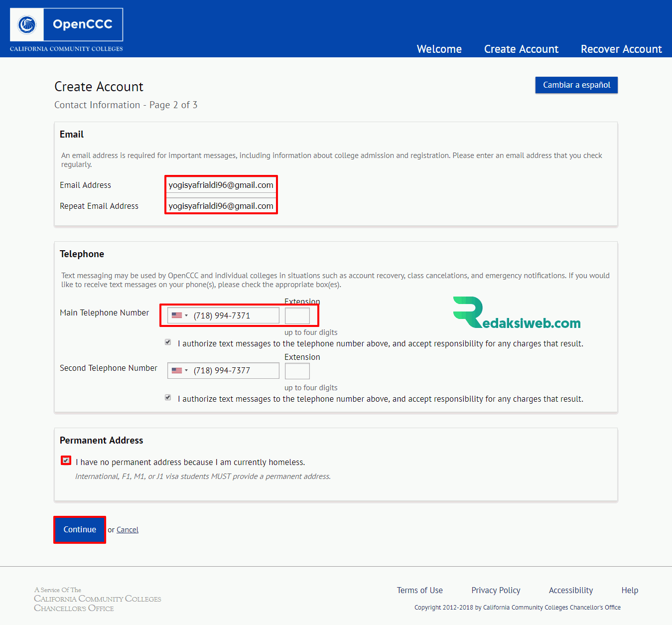Open the Recover Account page

[621, 49]
